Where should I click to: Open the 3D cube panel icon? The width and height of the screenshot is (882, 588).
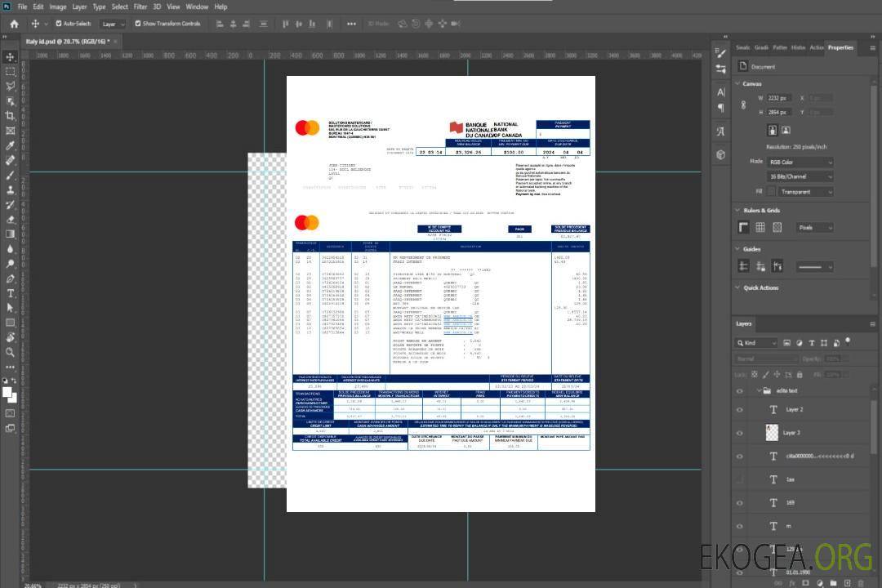[720, 154]
